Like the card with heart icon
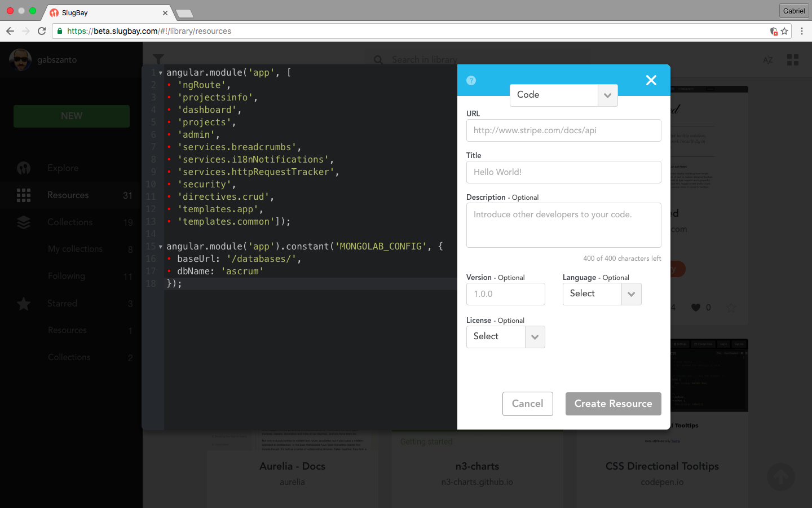The height and width of the screenshot is (508, 812). coord(696,308)
